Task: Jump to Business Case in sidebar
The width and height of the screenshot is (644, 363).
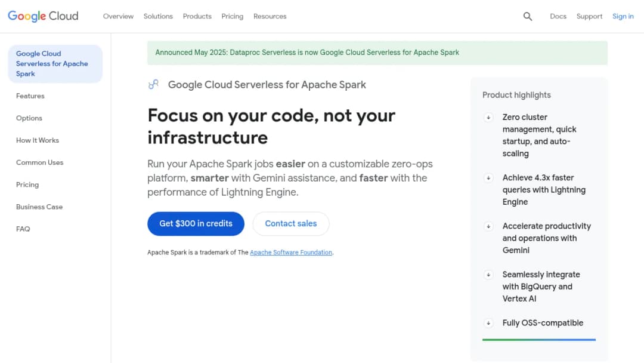Action: pos(39,207)
